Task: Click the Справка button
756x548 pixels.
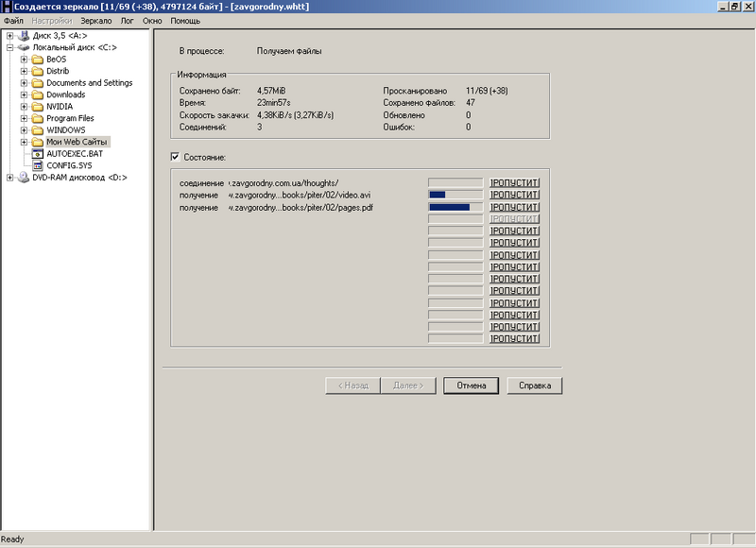Action: [535, 385]
